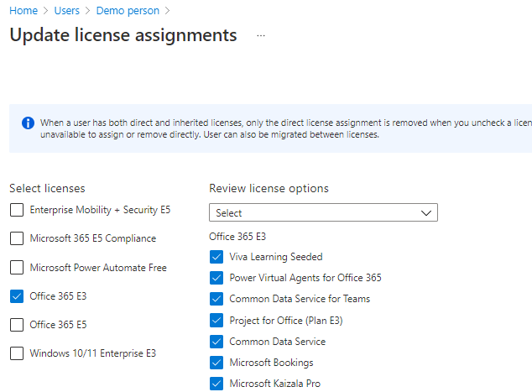Go to Home breadcrumb link
The image size is (532, 392).
point(23,11)
